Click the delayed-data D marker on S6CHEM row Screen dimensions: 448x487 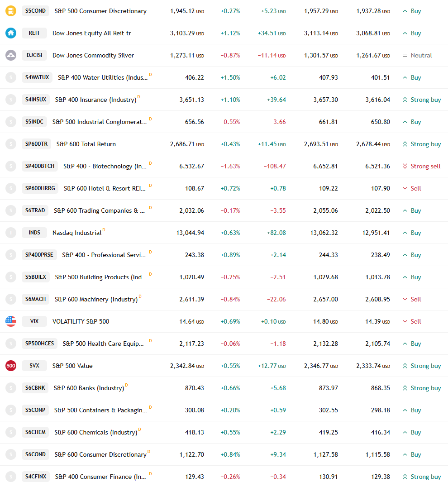(x=139, y=429)
